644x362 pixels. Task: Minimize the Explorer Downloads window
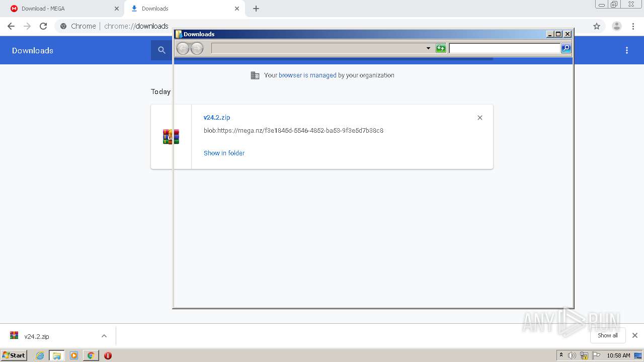(x=550, y=34)
